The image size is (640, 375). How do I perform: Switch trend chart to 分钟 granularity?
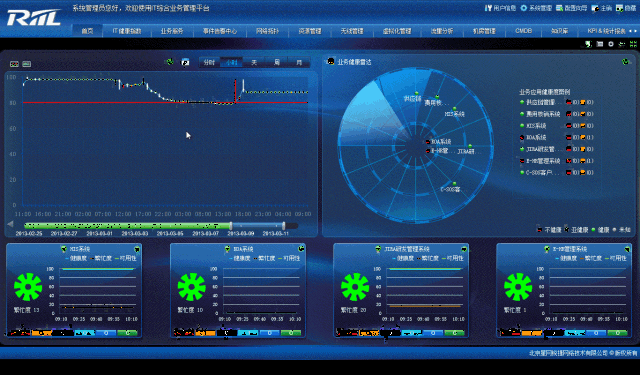point(209,62)
